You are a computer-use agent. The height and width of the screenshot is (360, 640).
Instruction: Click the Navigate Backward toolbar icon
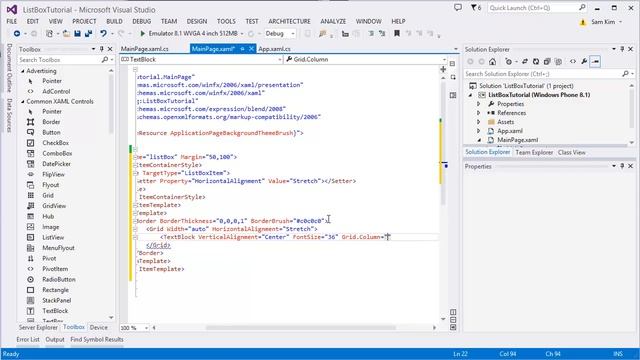(17, 33)
